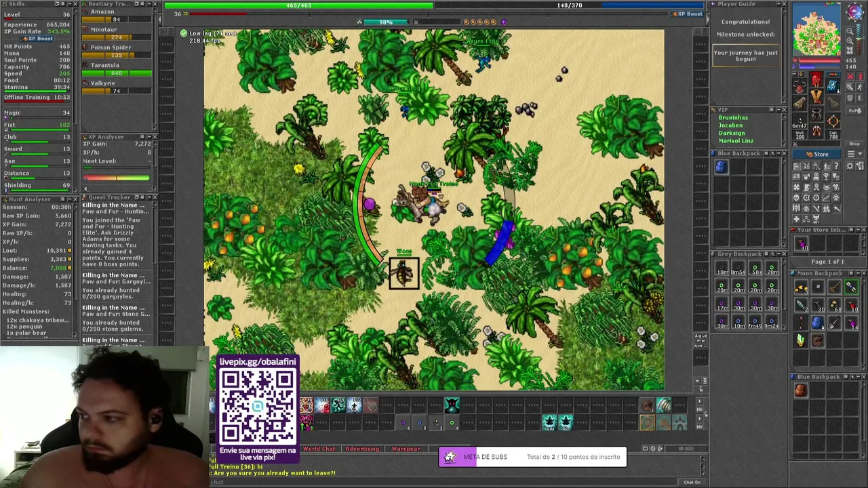Click the green health bar at top
The height and width of the screenshot is (488, 868).
point(299,5)
